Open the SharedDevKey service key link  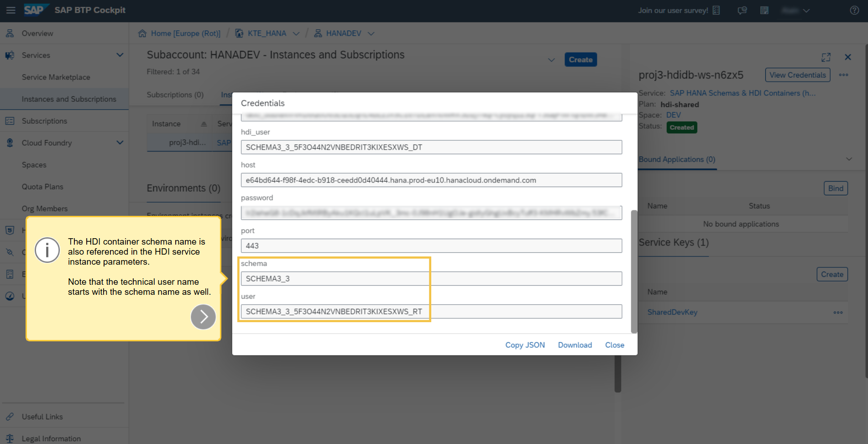coord(672,313)
